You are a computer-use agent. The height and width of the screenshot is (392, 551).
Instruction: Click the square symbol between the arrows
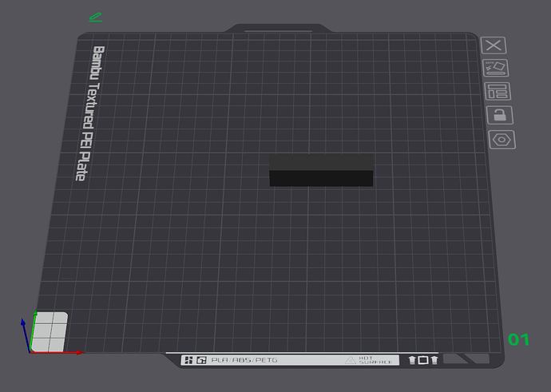tap(423, 361)
